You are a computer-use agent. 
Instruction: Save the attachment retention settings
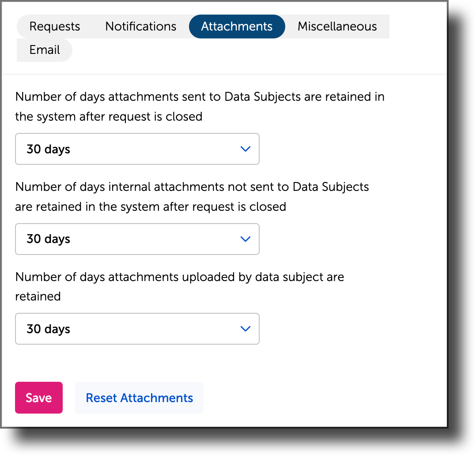click(38, 397)
